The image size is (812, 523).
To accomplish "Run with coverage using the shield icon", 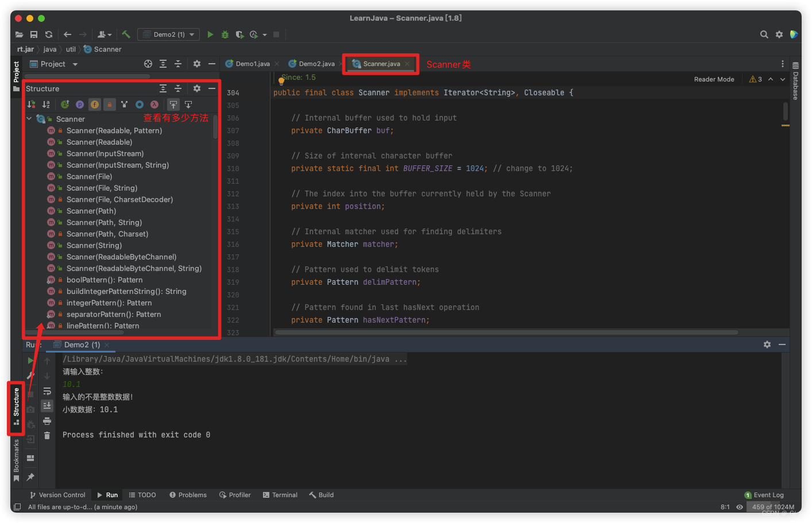I will 239,34.
